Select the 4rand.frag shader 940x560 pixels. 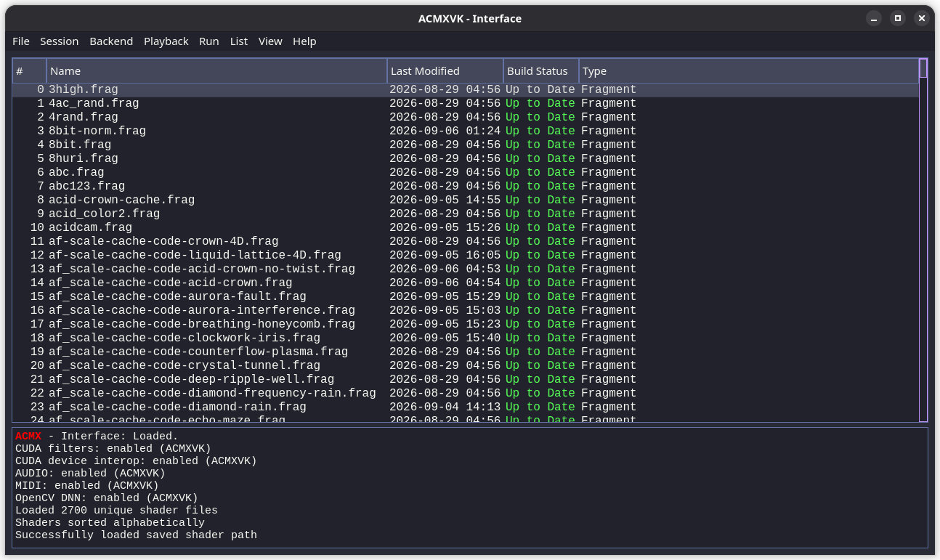click(466, 118)
